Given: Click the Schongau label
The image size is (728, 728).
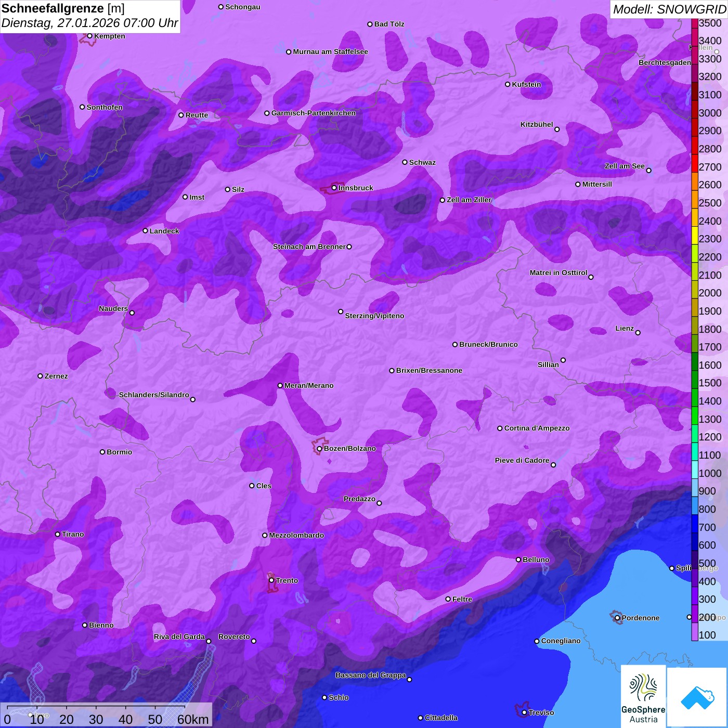Looking at the screenshot, I should point(242,7).
